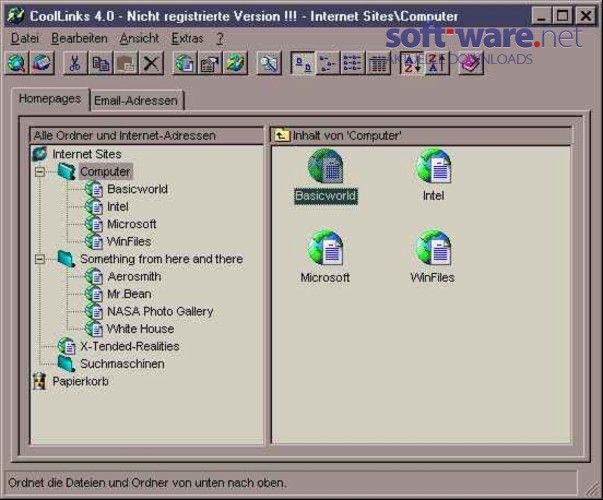Select Internet Sites root in the tree
The height and width of the screenshot is (500, 603).
point(87,154)
